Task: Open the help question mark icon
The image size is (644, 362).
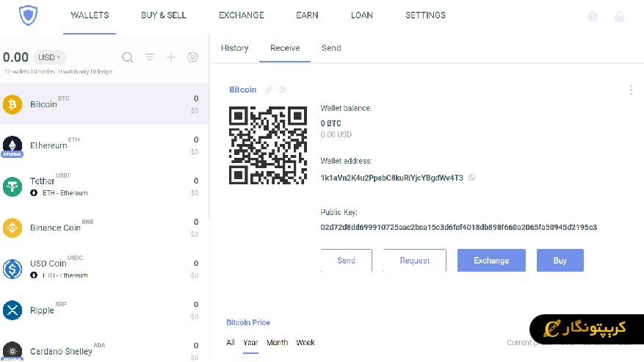Action: click(x=593, y=16)
